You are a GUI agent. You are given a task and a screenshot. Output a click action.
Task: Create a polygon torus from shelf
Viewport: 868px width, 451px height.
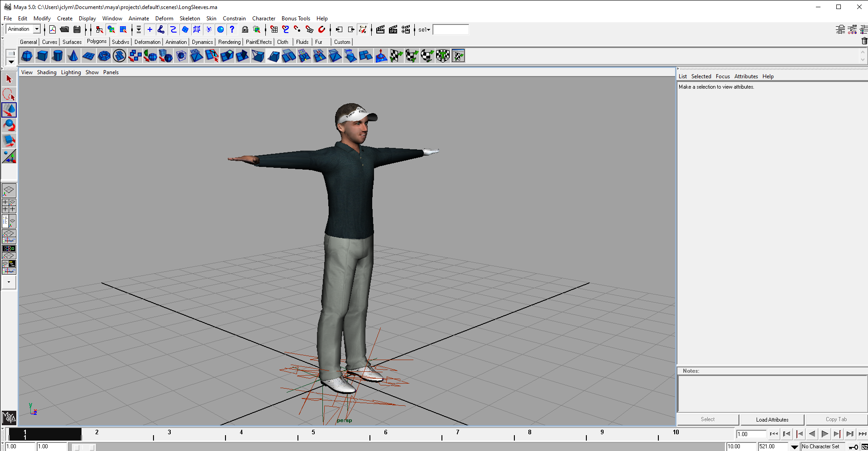coord(104,56)
